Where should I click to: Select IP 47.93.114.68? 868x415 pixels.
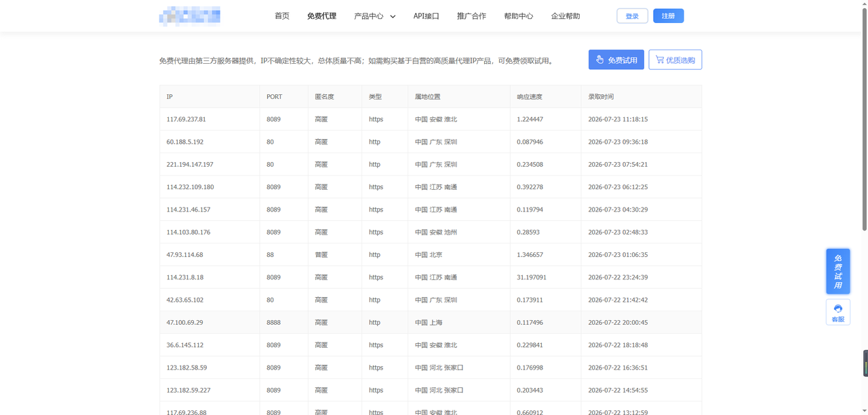click(184, 255)
